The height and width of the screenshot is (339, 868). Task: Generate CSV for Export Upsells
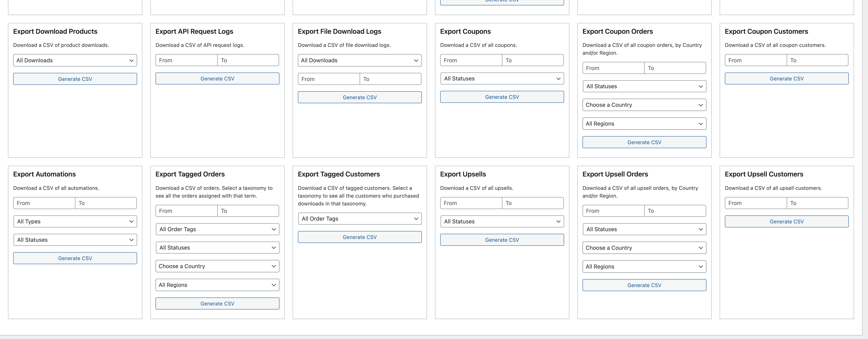[502, 240]
